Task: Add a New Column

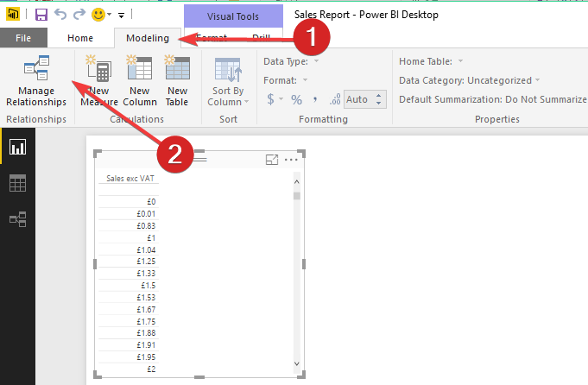Action: 140,81
